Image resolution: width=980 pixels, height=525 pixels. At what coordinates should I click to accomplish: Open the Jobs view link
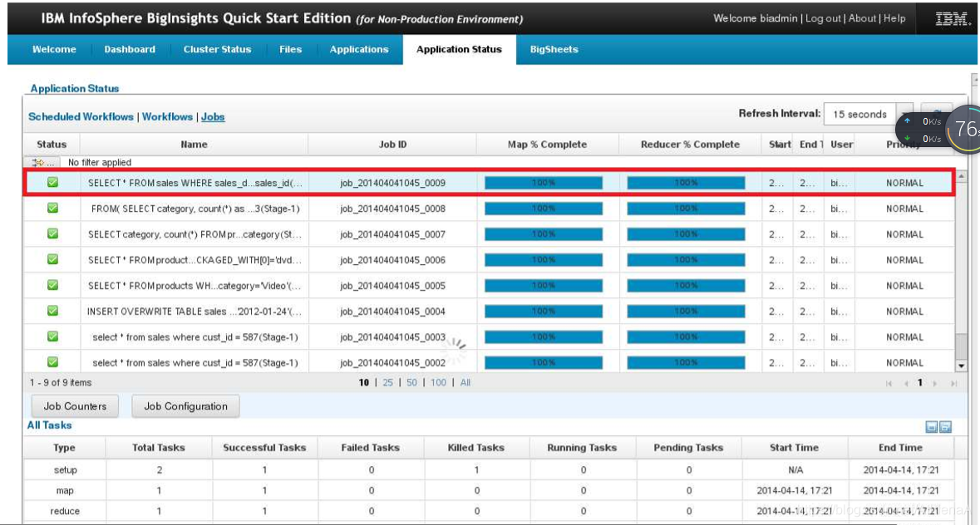tap(213, 117)
